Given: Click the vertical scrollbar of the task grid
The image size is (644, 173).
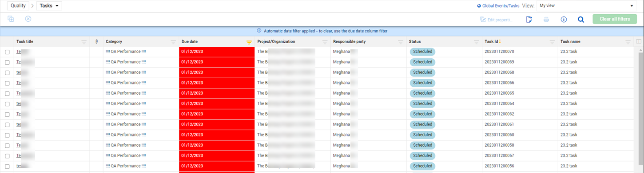Looking at the screenshot, I should coord(640,109).
